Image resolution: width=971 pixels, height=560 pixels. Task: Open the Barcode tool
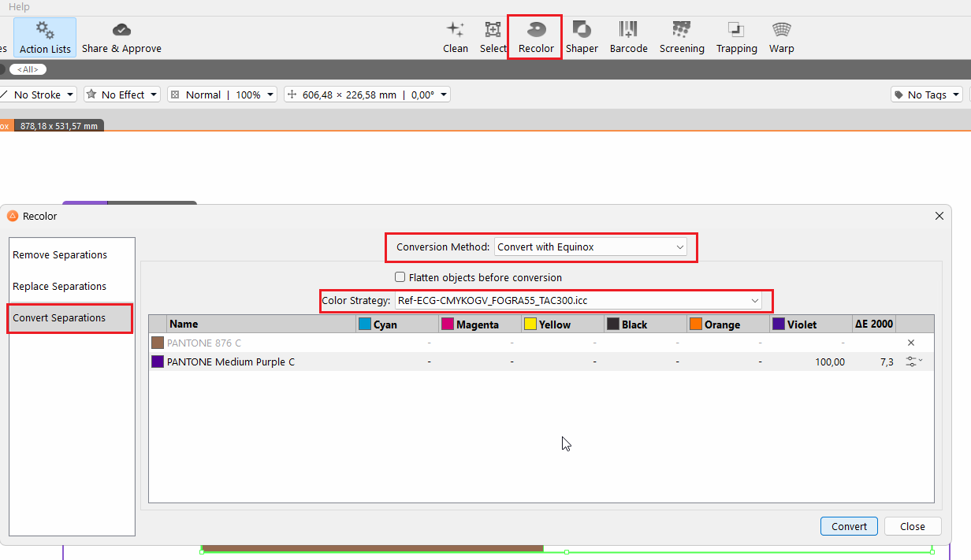pyautogui.click(x=628, y=35)
